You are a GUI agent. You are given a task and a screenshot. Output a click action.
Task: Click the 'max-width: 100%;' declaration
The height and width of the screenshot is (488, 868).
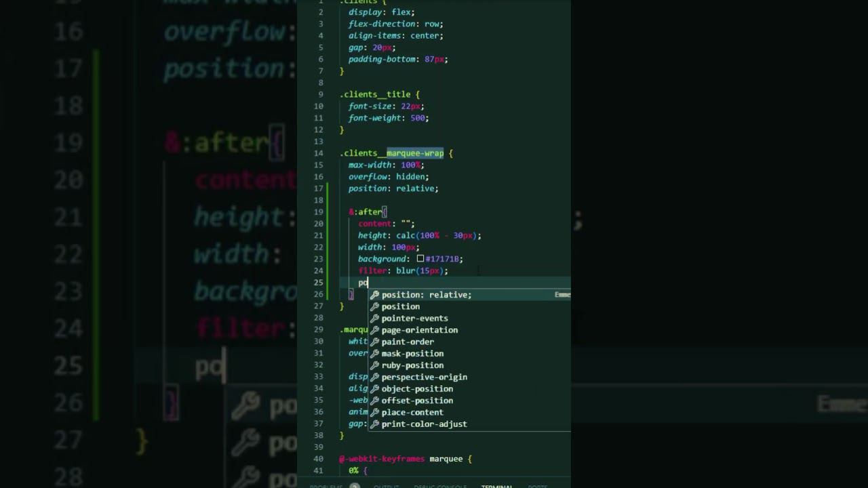387,165
